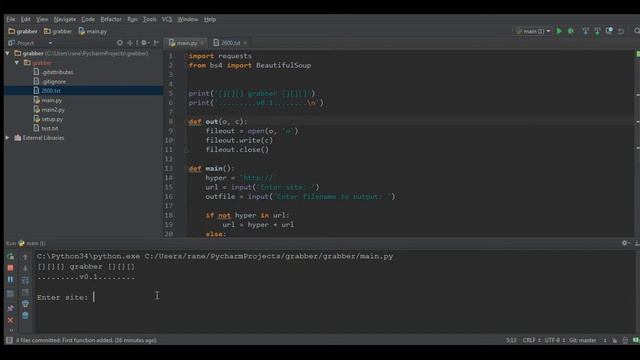The height and width of the screenshot is (360, 640).
Task: Click the down arrow in Run console
Action: (x=25, y=268)
